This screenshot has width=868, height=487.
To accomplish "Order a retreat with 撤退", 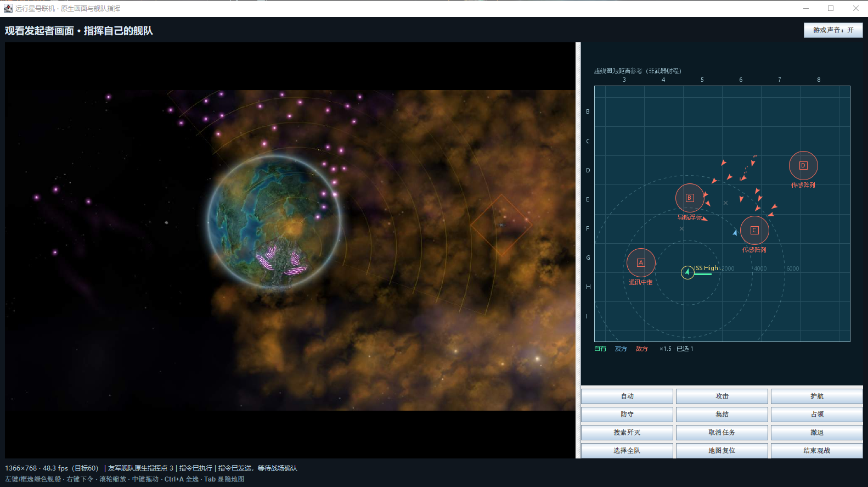I will point(816,433).
